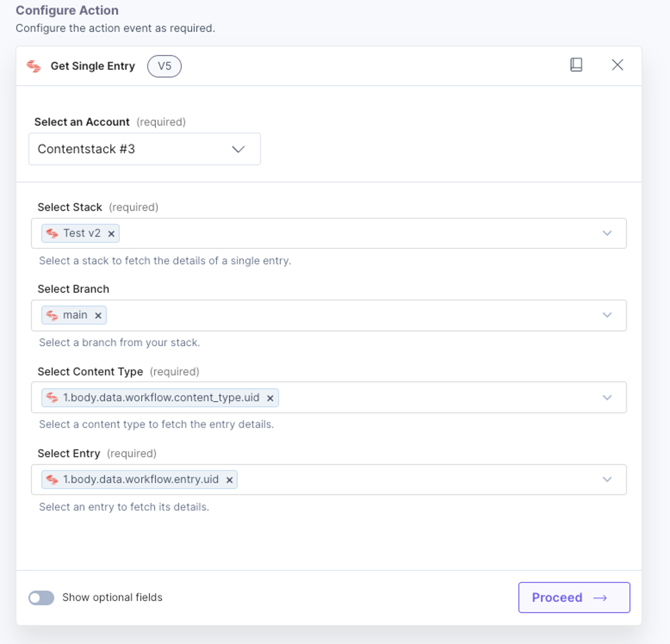Select the Test v2 stack chip
Screen dimensions: 670x644
80,233
